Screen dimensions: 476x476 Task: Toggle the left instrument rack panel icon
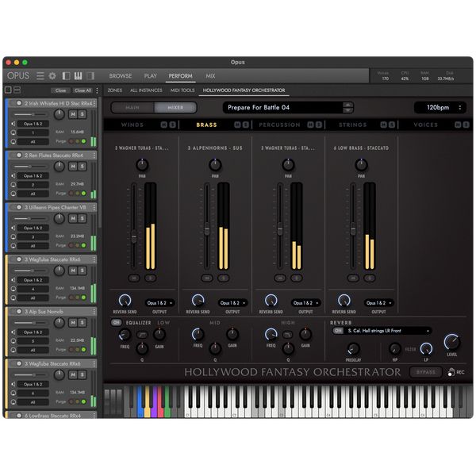click(66, 76)
